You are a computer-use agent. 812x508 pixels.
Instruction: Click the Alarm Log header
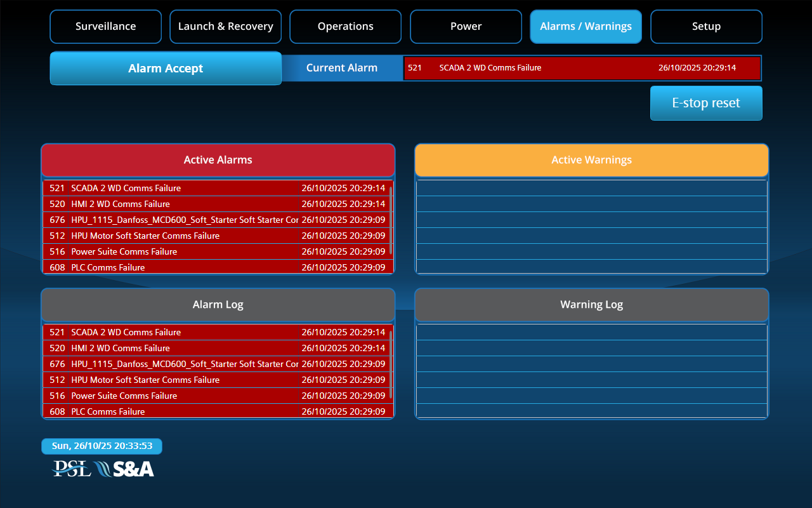[x=218, y=305]
